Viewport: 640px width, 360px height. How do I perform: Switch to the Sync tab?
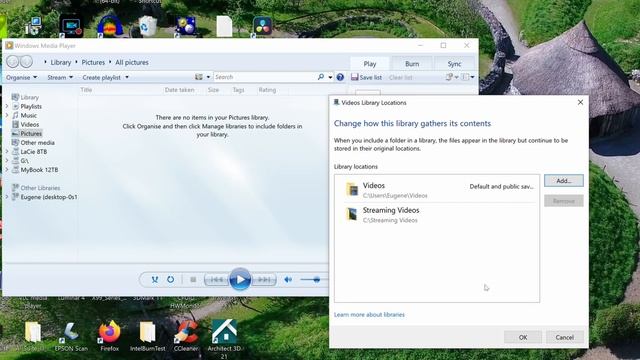tap(454, 64)
